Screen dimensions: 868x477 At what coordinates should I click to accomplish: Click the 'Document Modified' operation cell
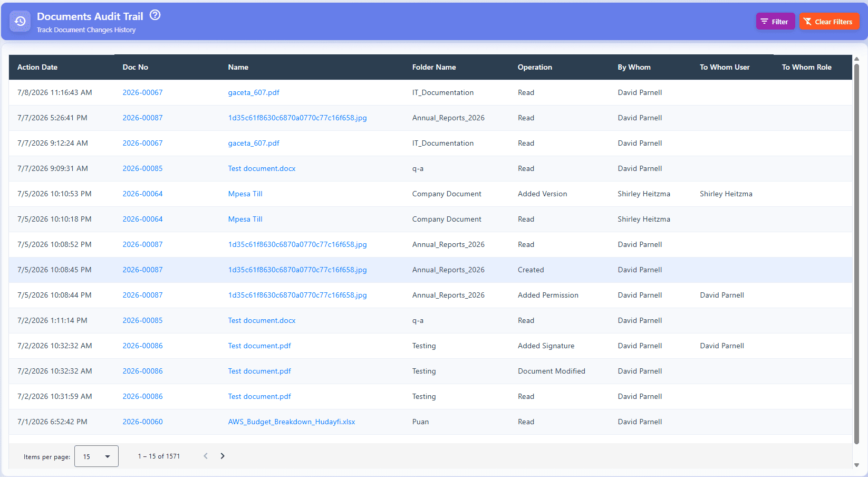pyautogui.click(x=552, y=371)
